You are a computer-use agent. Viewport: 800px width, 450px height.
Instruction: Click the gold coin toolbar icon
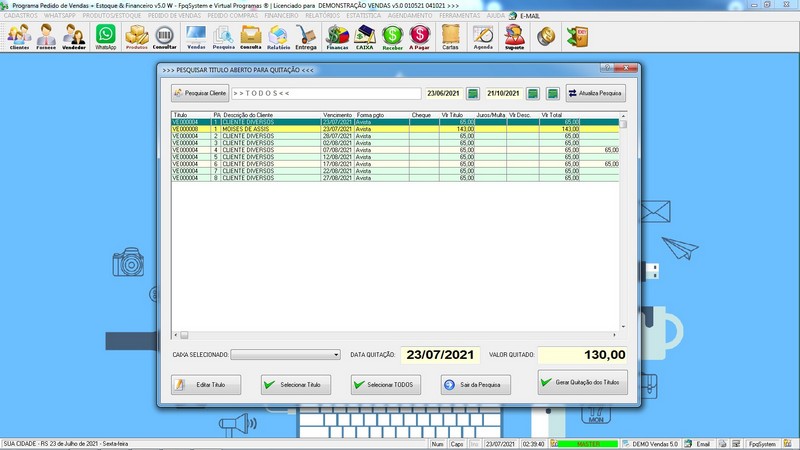[x=546, y=36]
